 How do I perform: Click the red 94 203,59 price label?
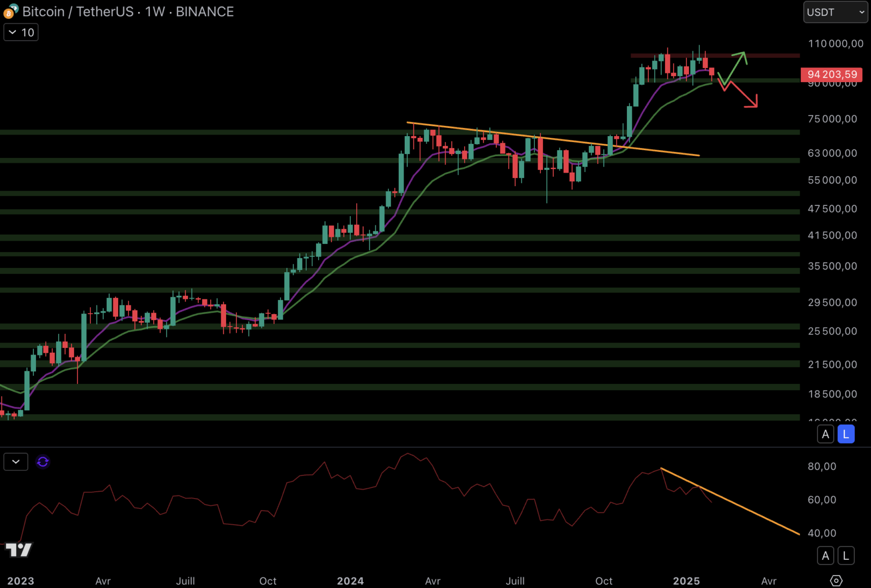coord(831,74)
